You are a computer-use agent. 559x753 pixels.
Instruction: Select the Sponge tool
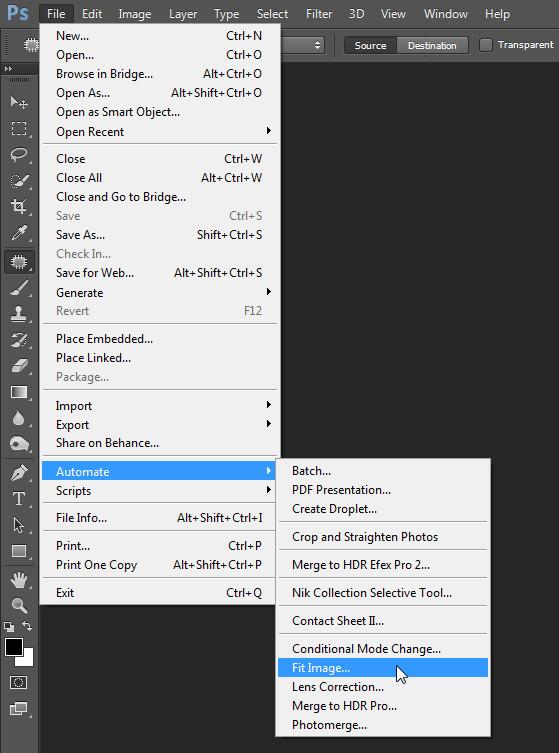click(19, 444)
